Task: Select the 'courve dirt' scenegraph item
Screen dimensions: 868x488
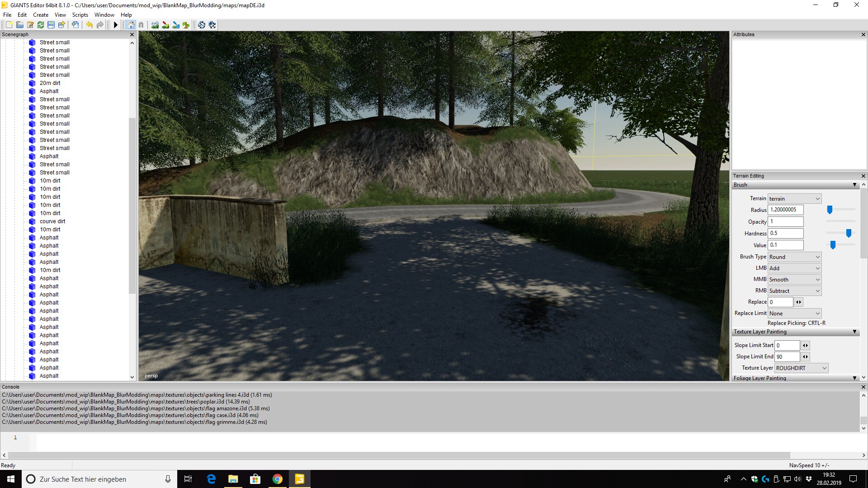Action: tap(52, 221)
